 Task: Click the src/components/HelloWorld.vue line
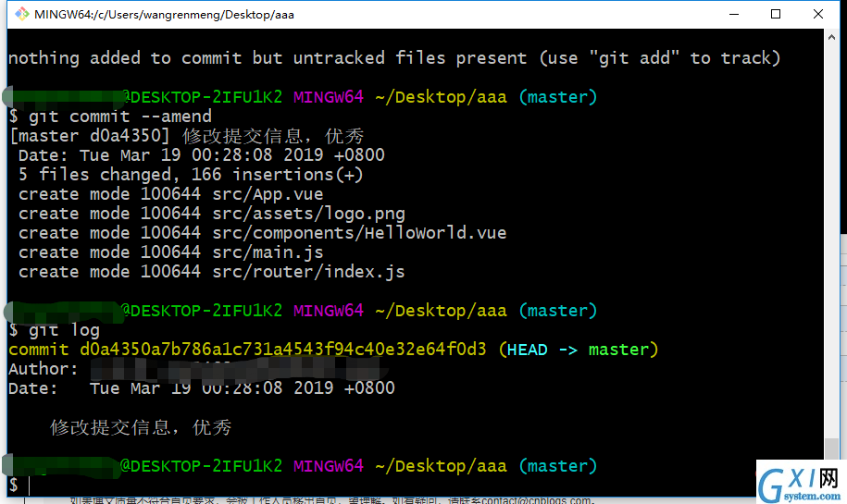point(263,233)
